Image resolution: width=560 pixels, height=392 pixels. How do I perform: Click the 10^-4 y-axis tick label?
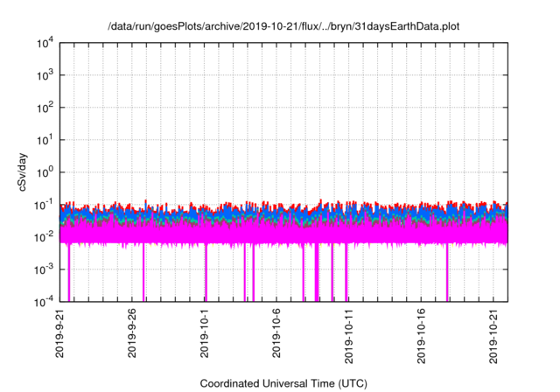[x=45, y=303]
